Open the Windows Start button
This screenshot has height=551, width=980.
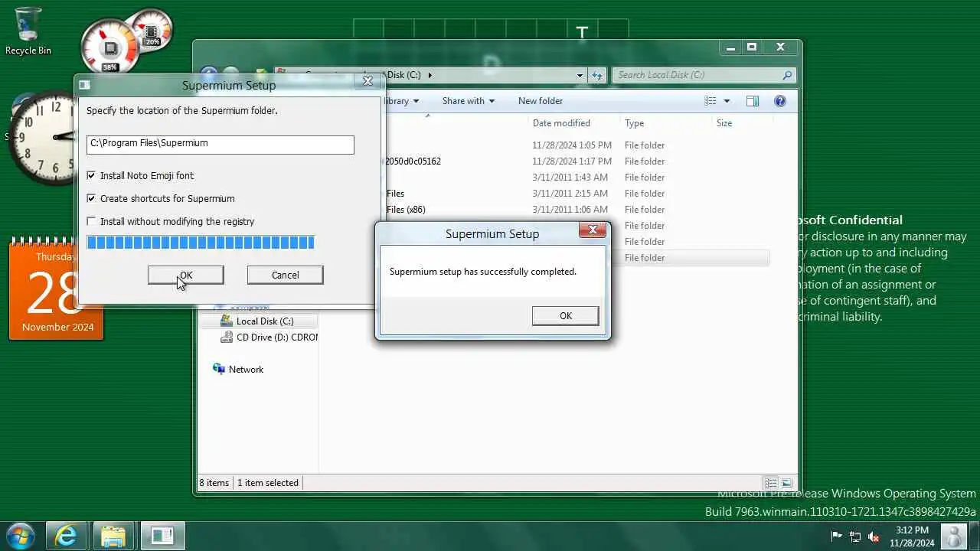[x=20, y=535]
